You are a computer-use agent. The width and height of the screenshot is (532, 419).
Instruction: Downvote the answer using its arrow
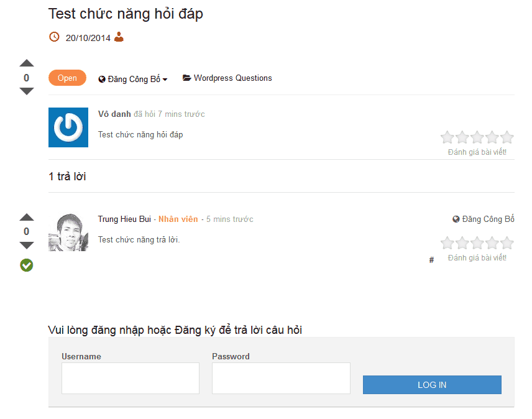pos(26,246)
